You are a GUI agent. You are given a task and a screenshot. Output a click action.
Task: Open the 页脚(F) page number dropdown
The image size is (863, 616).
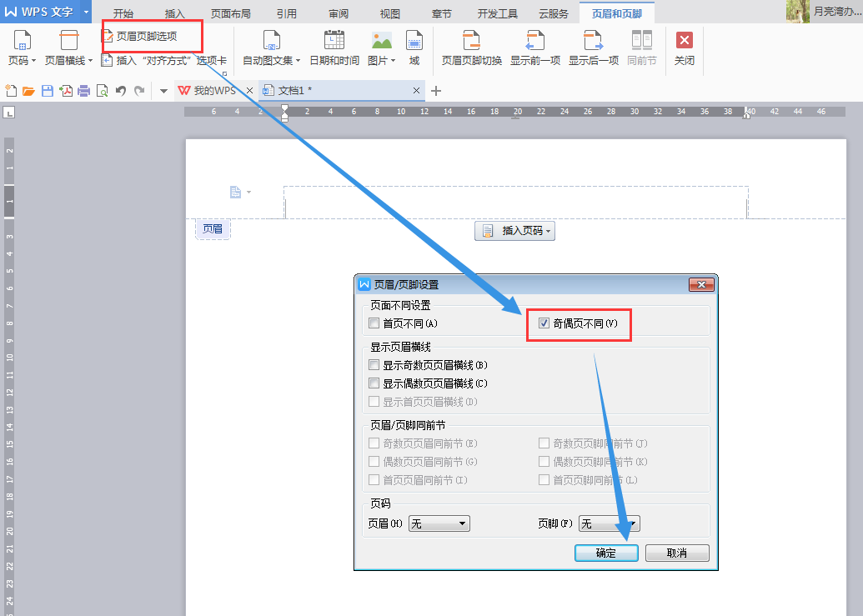pyautogui.click(x=610, y=523)
